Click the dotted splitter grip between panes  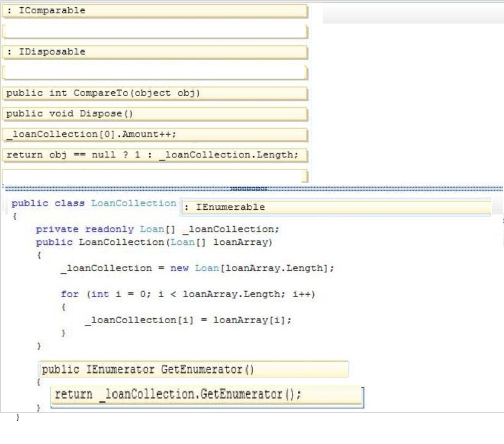click(248, 189)
